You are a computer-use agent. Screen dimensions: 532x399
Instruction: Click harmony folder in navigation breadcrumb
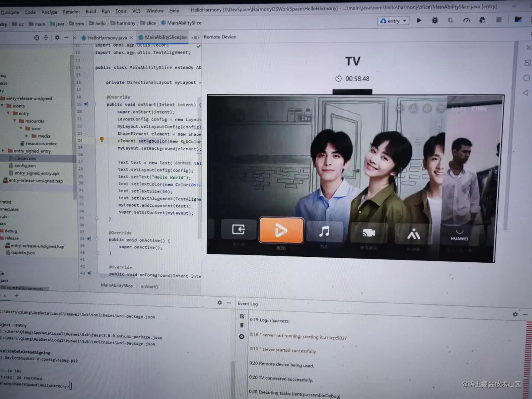126,23
